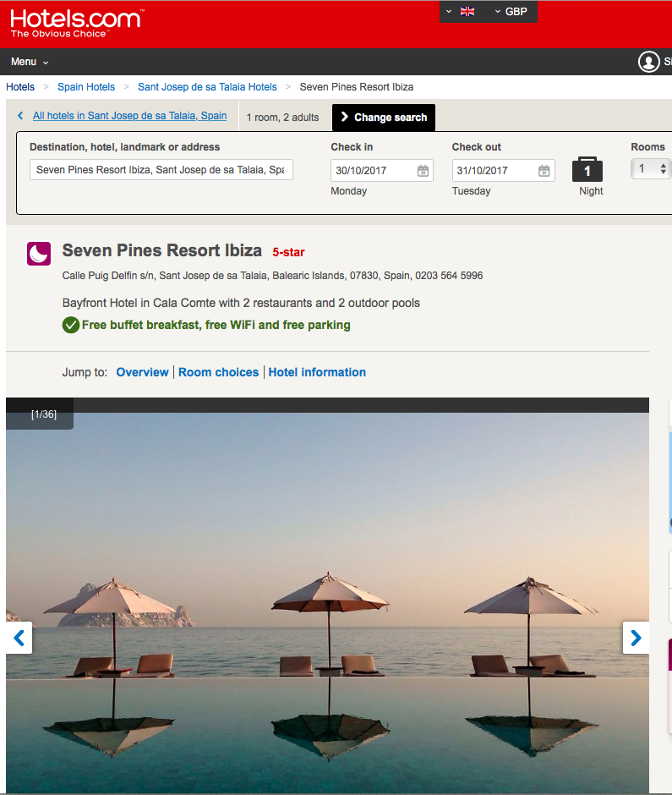Expand the main Menu
This screenshot has height=795, width=672.
click(x=30, y=62)
